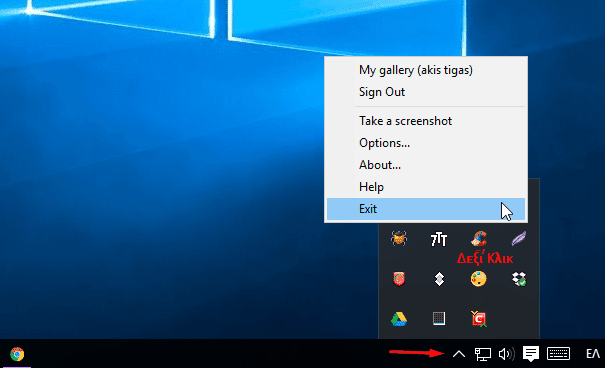Open the Action Center notification icon
Screen dimensions: 605x368
pyautogui.click(x=531, y=354)
